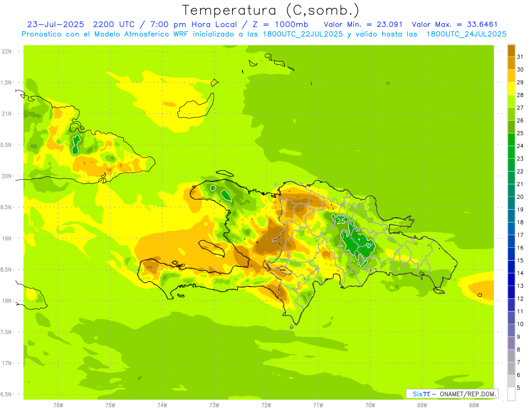The height and width of the screenshot is (411, 532).
Task: Click the "73W" longitude axis label
Action: pyautogui.click(x=214, y=405)
